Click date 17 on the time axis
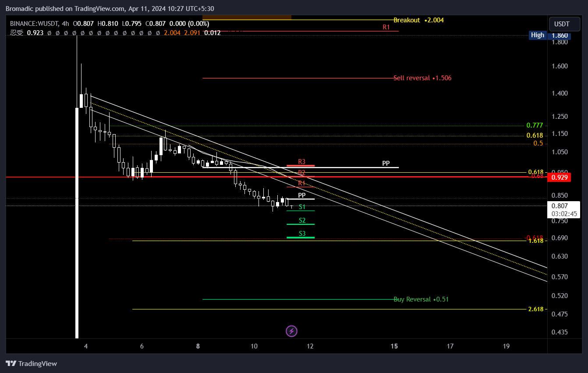This screenshot has width=588, height=373. point(450,346)
